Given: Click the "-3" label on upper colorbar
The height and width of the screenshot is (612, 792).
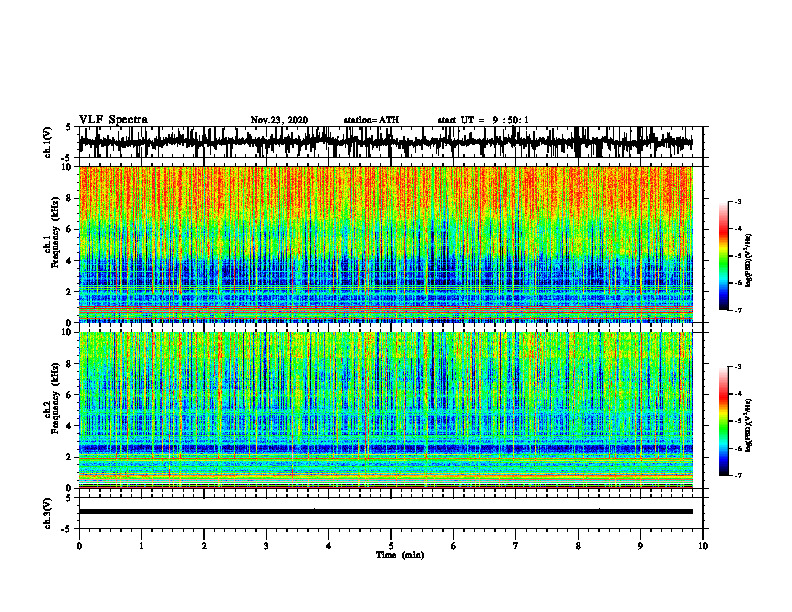Looking at the screenshot, I should pyautogui.click(x=738, y=201).
